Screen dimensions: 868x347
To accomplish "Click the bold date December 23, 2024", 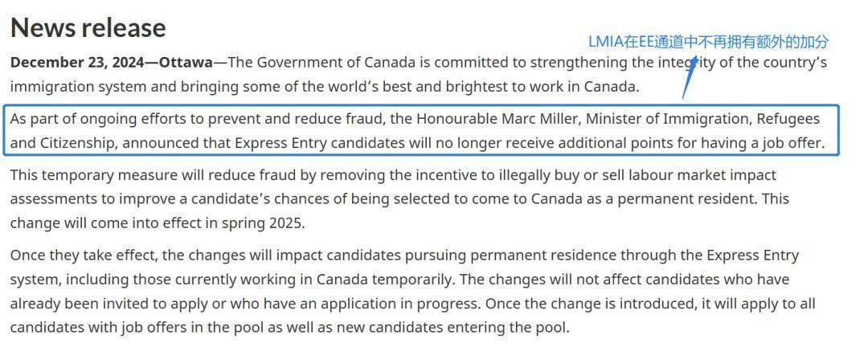I will tap(77, 63).
